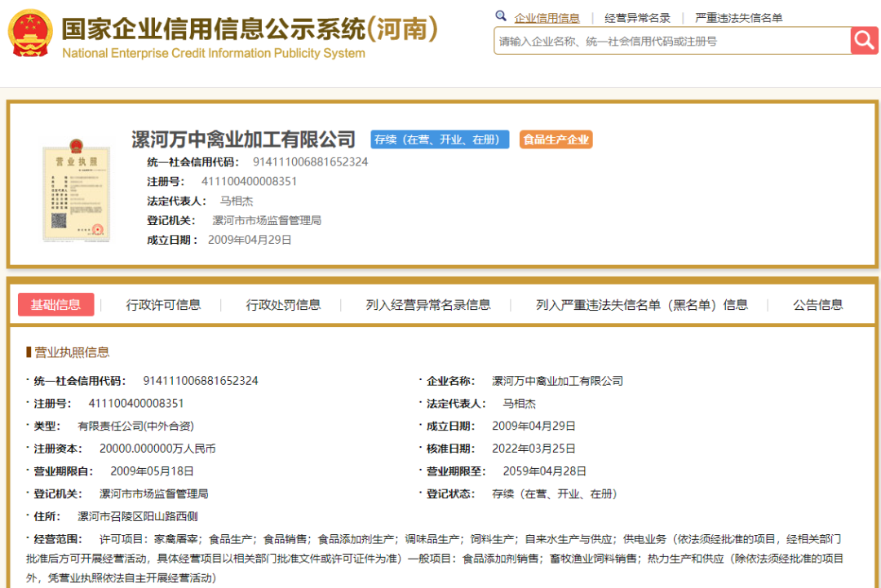Click inside the enterprise search input field
This screenshot has height=588, width=881.
coord(669,40)
